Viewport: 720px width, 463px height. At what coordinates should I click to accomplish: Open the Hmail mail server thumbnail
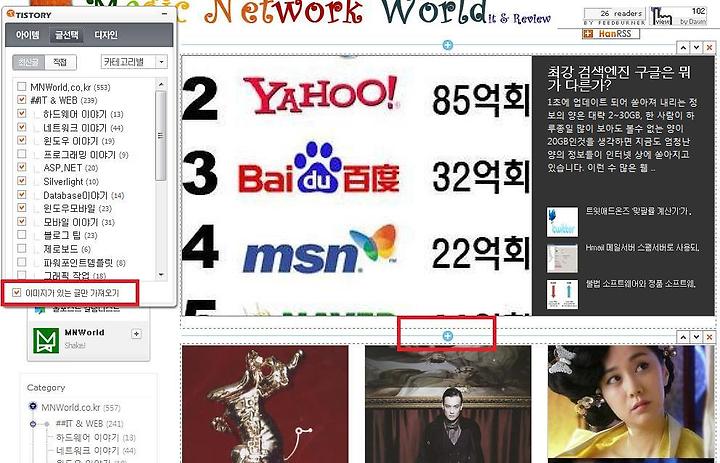click(x=562, y=258)
